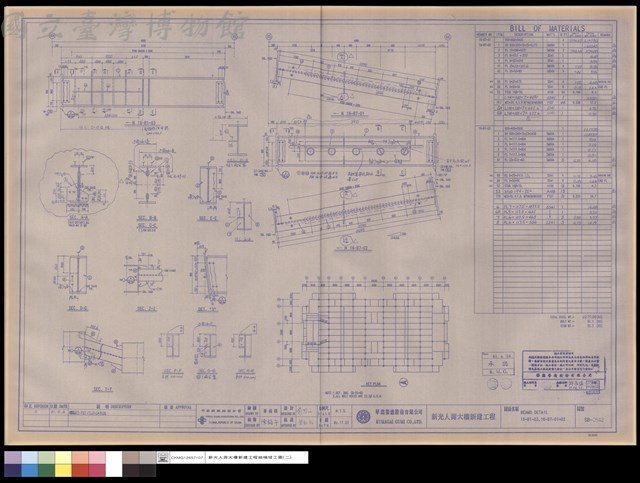The width and height of the screenshot is (640, 483).
Task: Click the "KEY PLAN" label under the floor plan
Action: pos(373,385)
